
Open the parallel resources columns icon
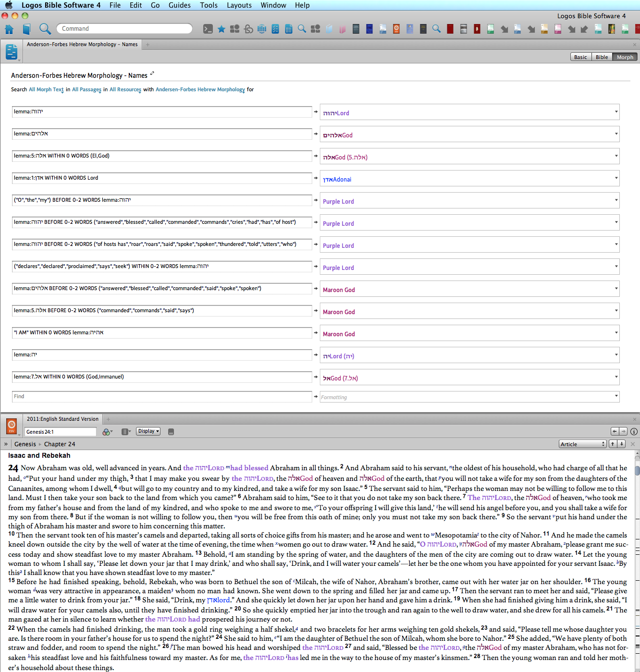[126, 432]
